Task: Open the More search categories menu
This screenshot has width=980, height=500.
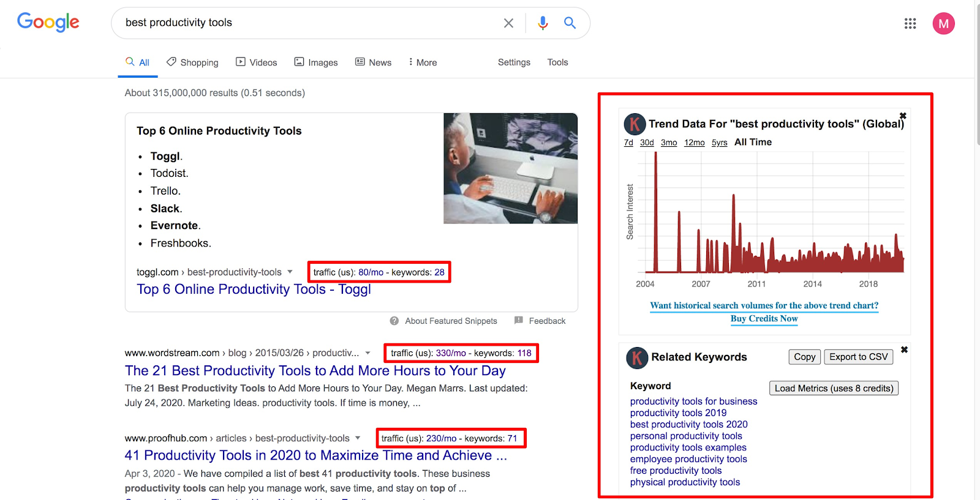Action: (423, 62)
